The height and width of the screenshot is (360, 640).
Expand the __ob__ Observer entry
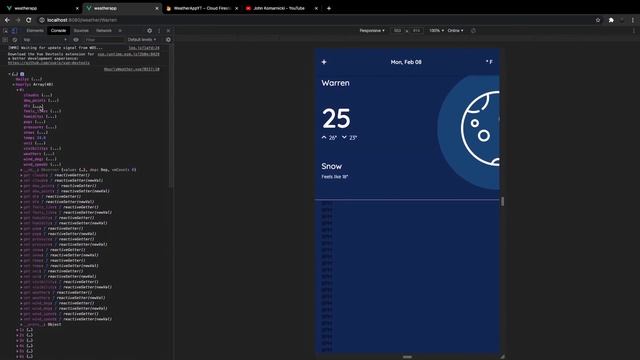coord(21,170)
